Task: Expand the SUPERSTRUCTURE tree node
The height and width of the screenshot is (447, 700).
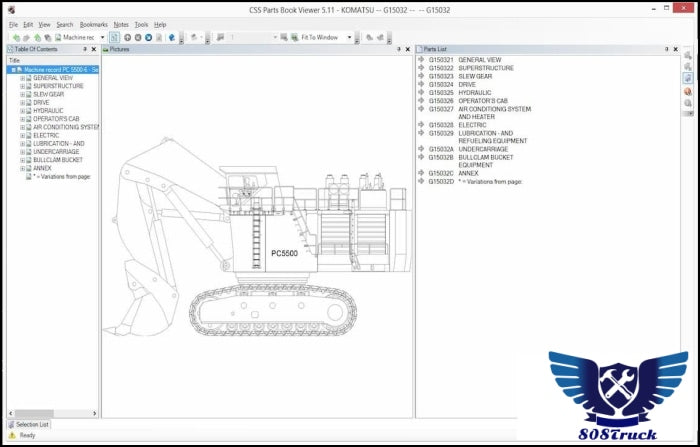Action: (x=23, y=86)
